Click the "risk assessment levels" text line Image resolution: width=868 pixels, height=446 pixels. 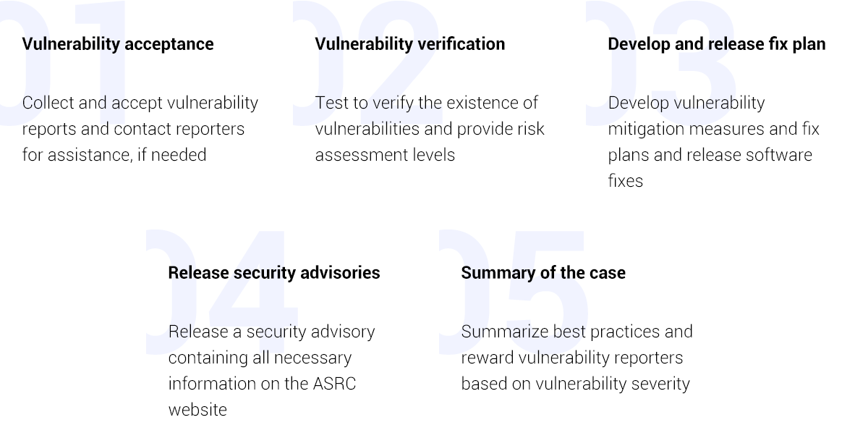385,155
